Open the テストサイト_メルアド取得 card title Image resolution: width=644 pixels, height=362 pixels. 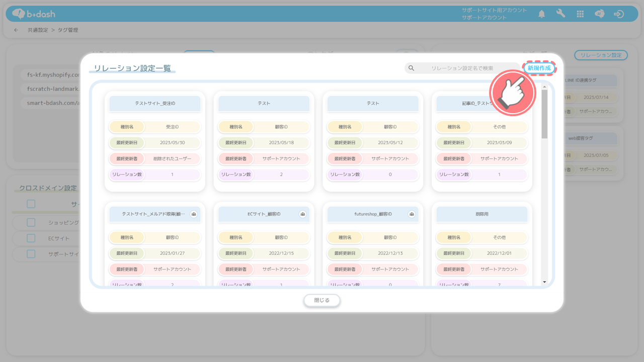155,214
